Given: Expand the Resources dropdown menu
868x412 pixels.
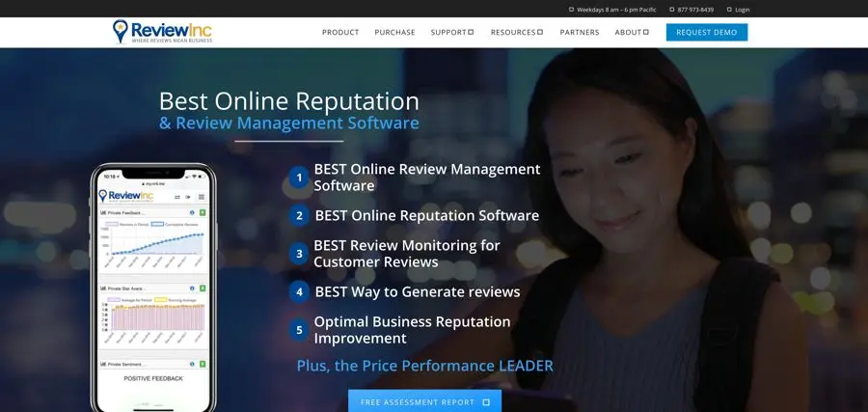Looking at the screenshot, I should [516, 33].
